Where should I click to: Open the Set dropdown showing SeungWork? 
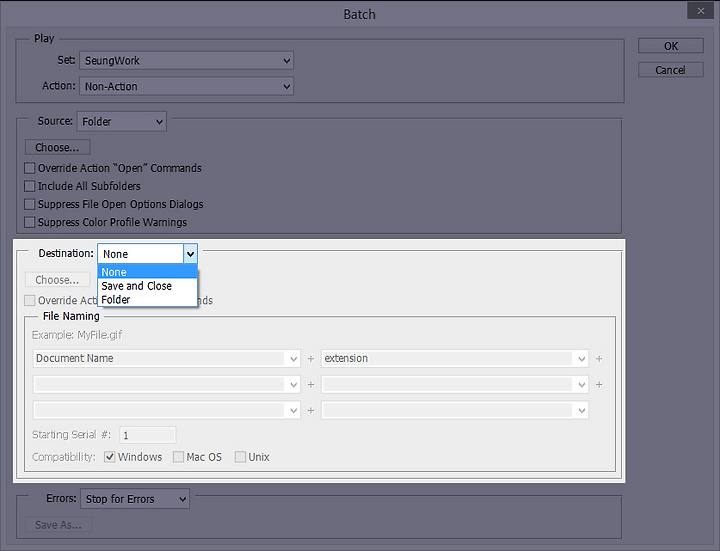186,61
